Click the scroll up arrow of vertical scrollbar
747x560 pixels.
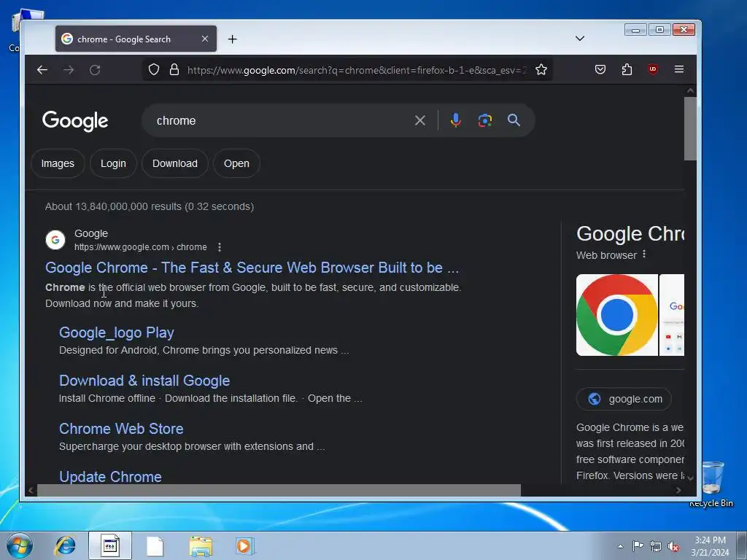tap(690, 90)
